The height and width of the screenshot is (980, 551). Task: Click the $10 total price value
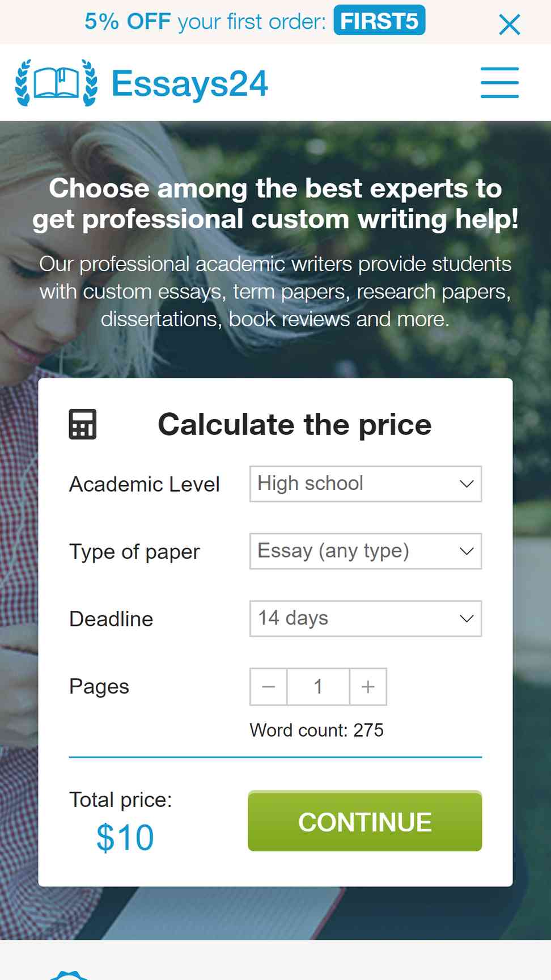[x=125, y=837]
